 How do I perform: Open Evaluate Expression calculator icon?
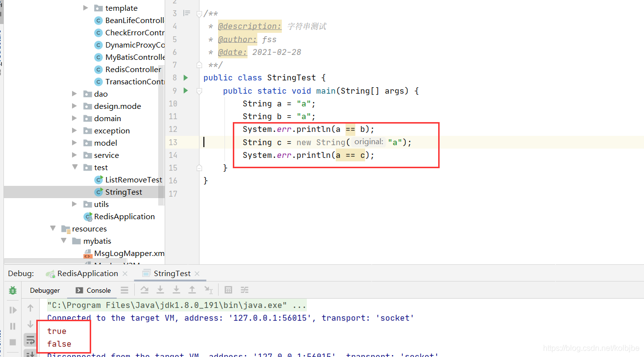[x=228, y=290]
